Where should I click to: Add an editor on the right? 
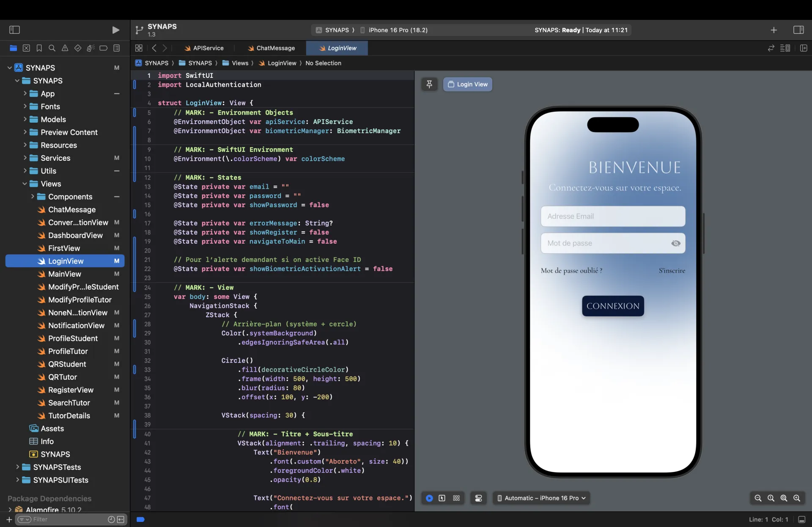point(804,48)
